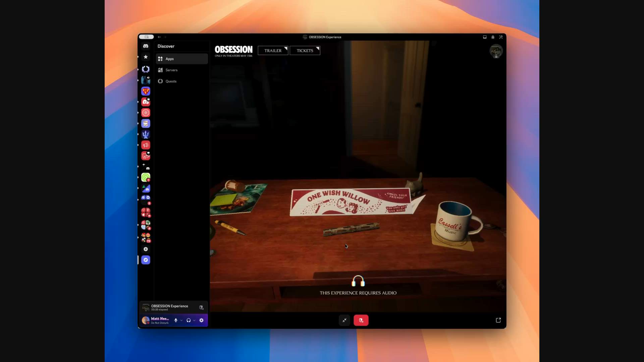Select Quests in Discover sidebar
The image size is (644, 362).
tap(182, 81)
